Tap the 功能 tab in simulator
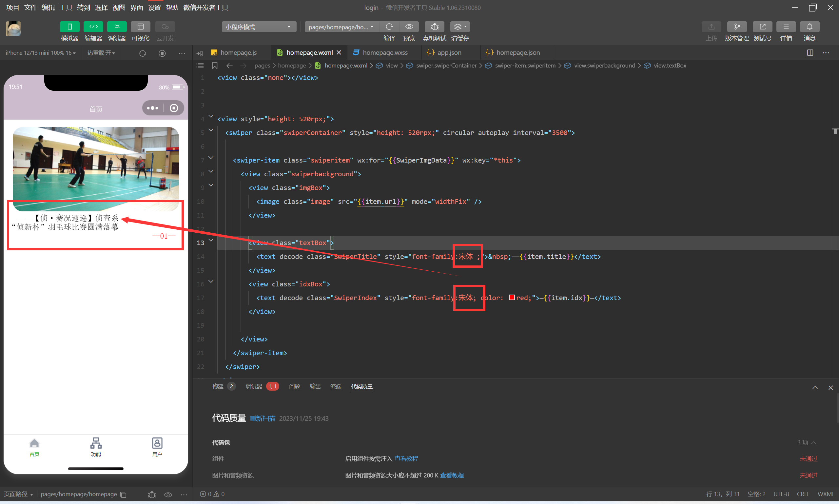The width and height of the screenshot is (839, 504). pyautogui.click(x=96, y=447)
